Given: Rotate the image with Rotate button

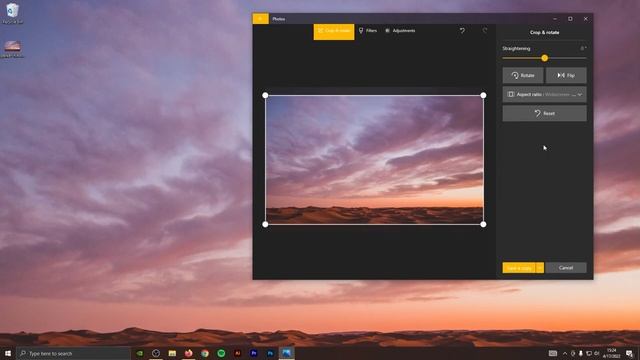Looking at the screenshot, I should [523, 75].
